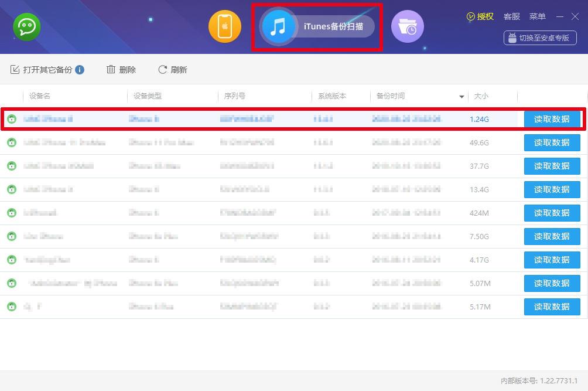The width and height of the screenshot is (588, 391).
Task: Open the 客服 customer service menu
Action: coord(511,16)
